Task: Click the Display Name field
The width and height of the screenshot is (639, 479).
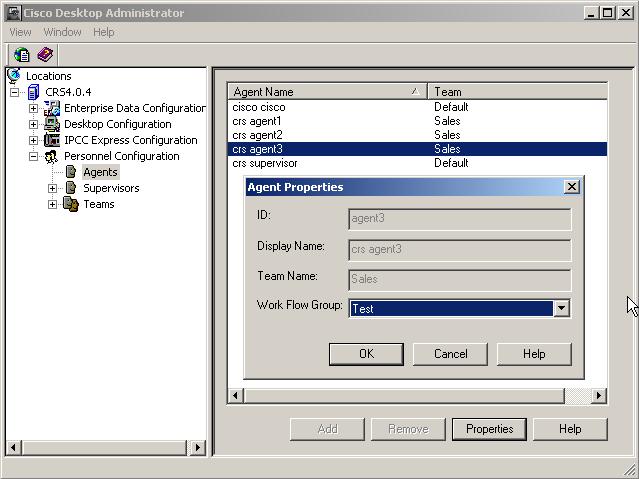Action: 460,249
